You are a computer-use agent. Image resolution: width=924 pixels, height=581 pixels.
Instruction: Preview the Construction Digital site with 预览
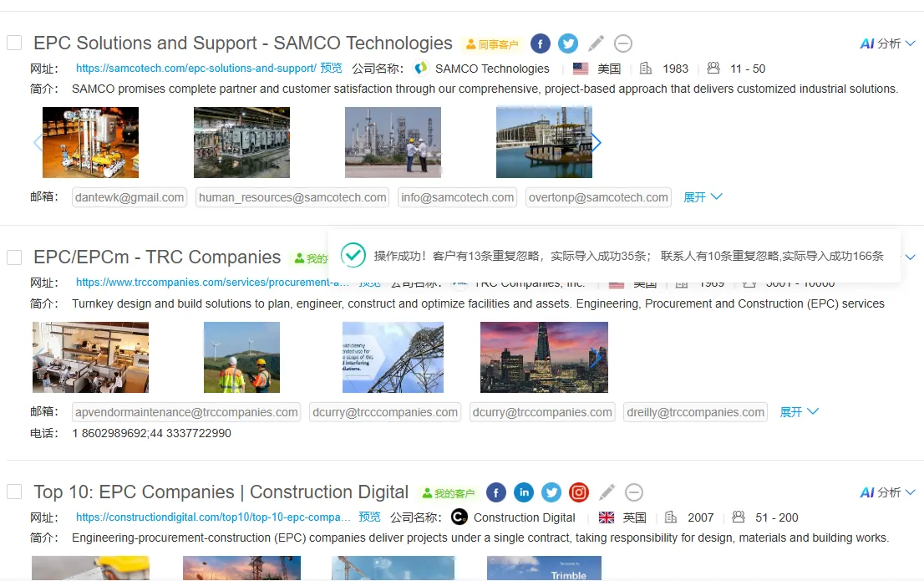click(369, 517)
